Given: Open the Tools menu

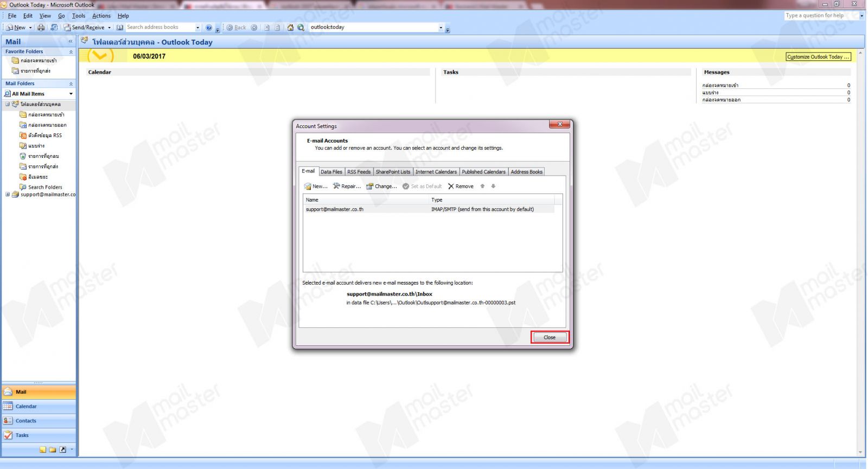Looking at the screenshot, I should tap(79, 16).
